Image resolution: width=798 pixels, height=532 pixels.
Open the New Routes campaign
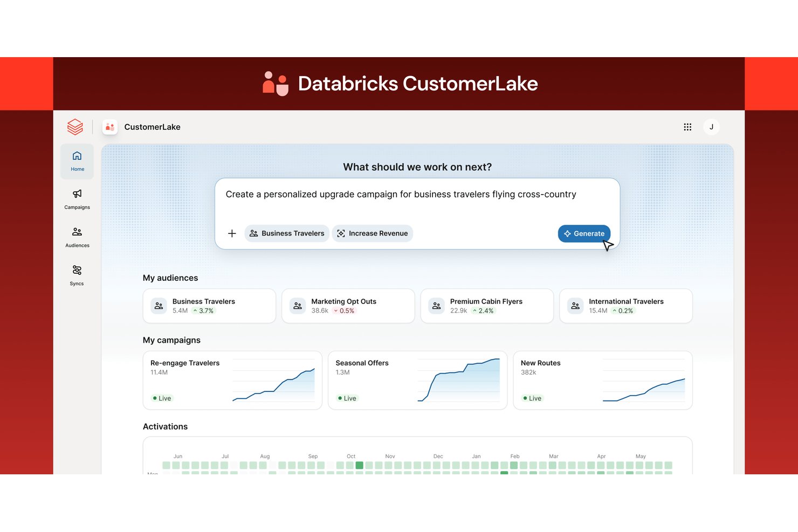tap(603, 381)
